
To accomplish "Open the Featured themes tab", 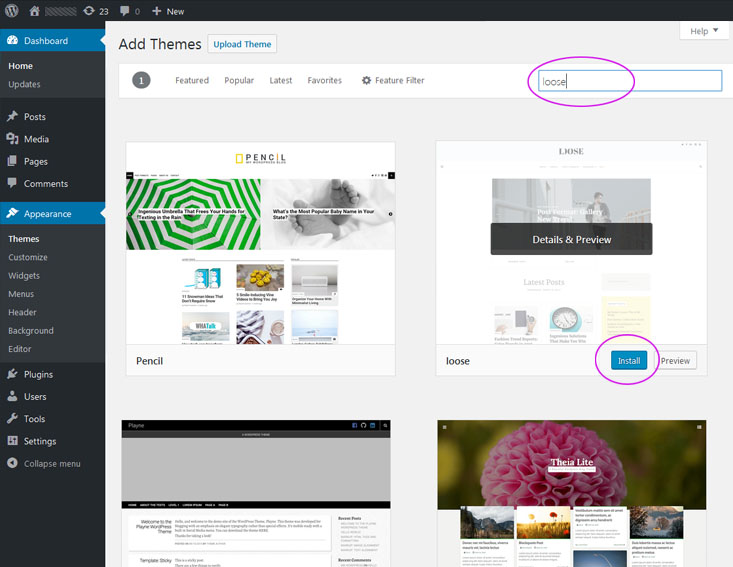I will (192, 80).
